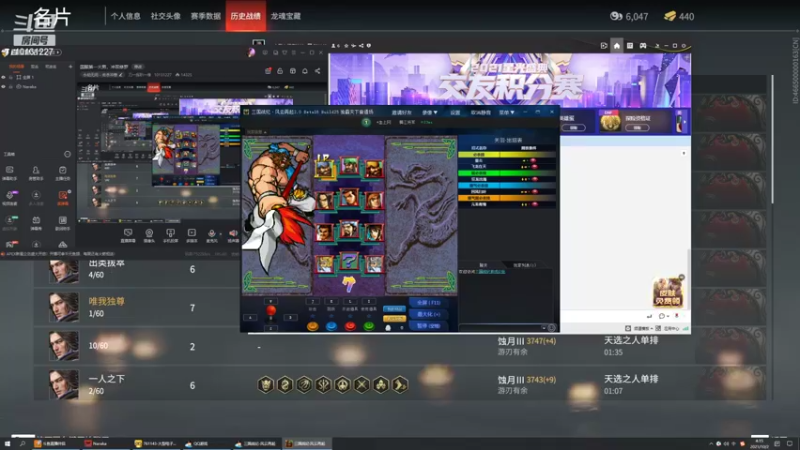Click the green arcade button in emulator controls
This screenshot has height=450, width=800.
[x=369, y=326]
